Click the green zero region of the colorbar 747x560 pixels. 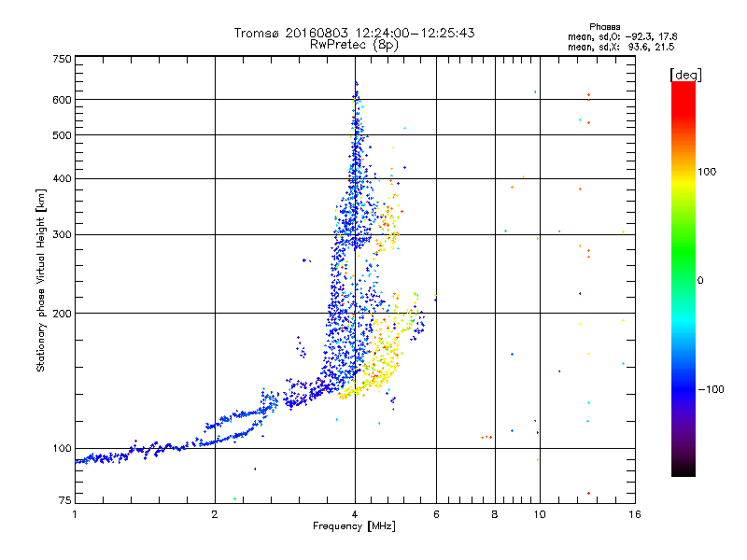click(684, 280)
